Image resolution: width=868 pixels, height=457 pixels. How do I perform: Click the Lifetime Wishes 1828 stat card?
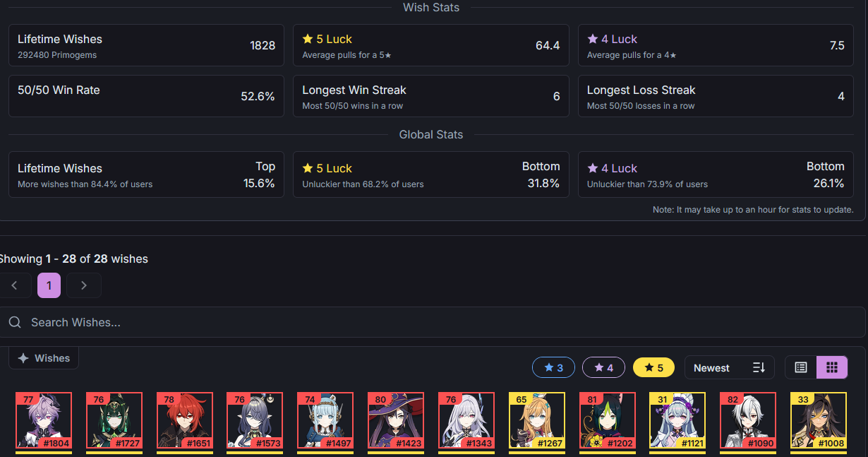tap(146, 45)
